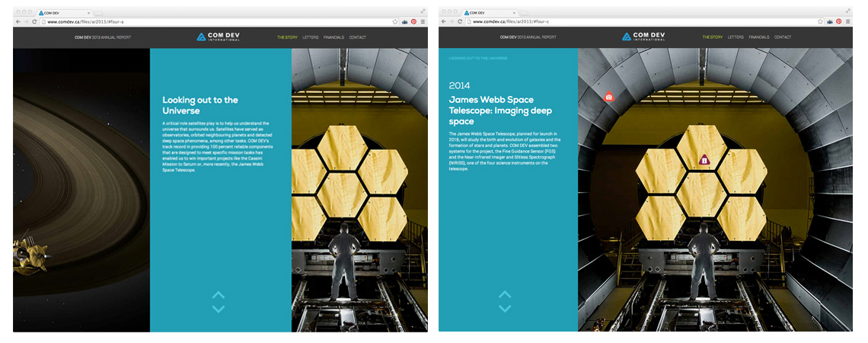Click Pinterest extension icon in right browser window
868x343 pixels.
pyautogui.click(x=838, y=22)
